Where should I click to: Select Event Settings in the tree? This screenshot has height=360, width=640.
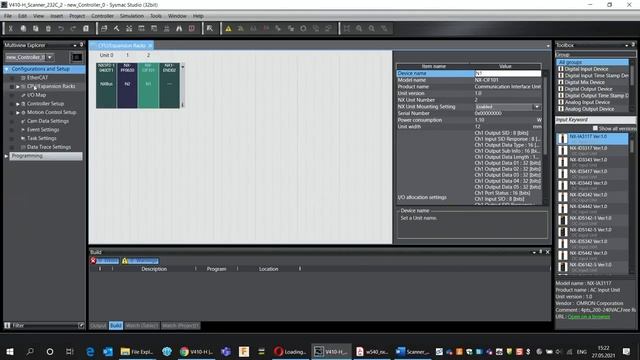(43, 130)
